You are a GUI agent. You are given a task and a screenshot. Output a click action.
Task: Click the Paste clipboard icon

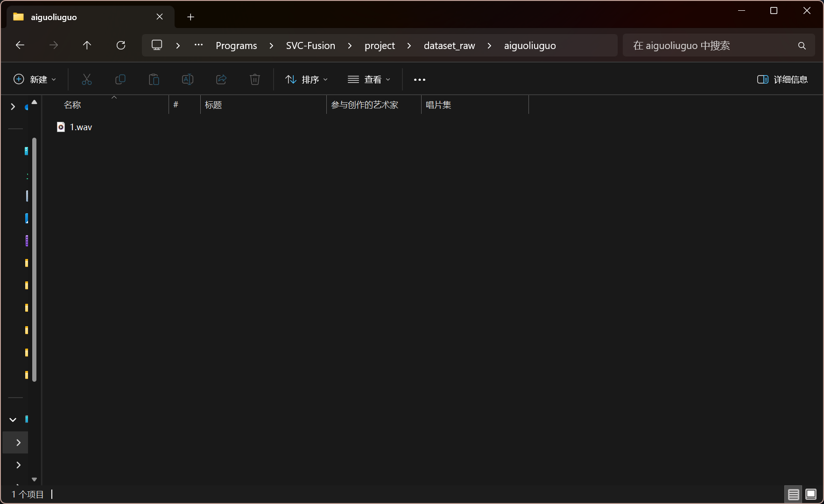pyautogui.click(x=154, y=79)
